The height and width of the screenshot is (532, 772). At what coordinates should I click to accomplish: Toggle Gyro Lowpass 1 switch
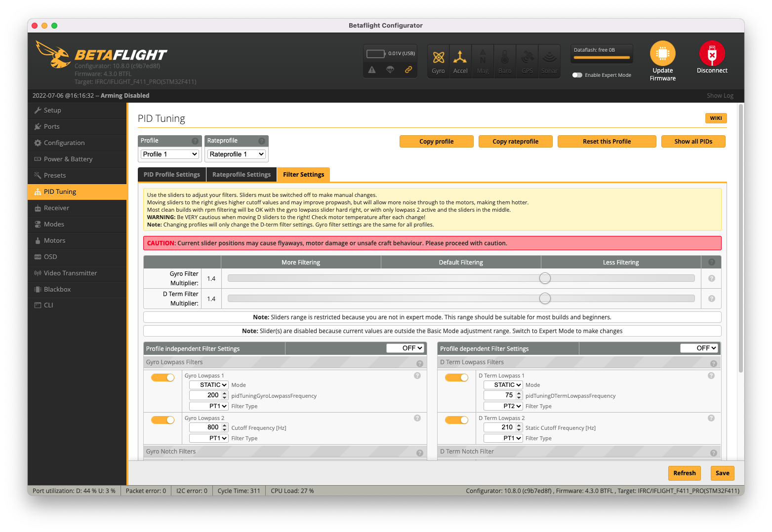163,378
